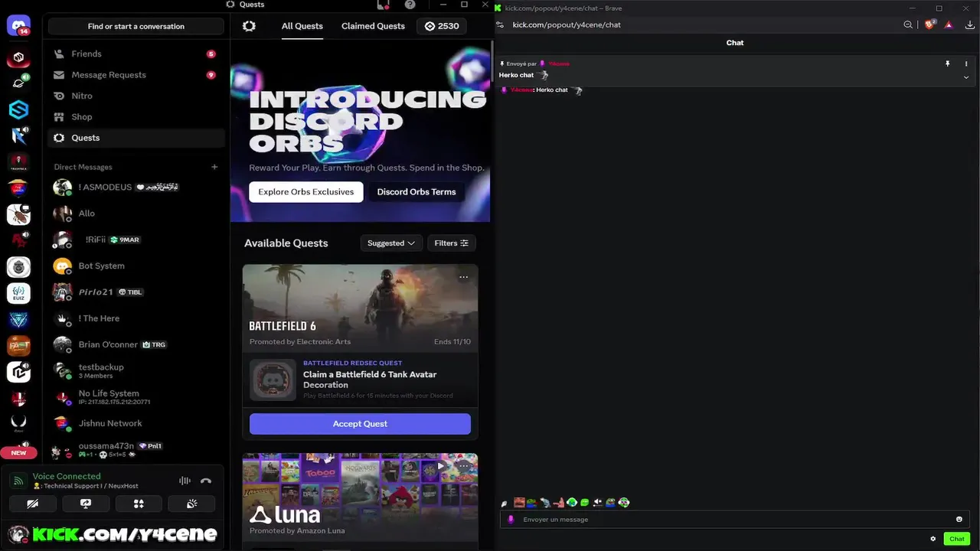
Task: Go to the Nitro page
Action: coord(136,96)
